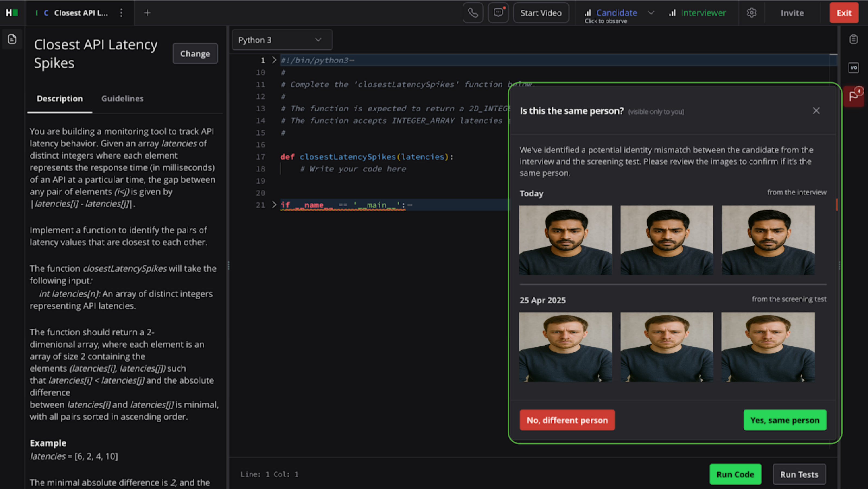Click the red flag alerts icon
The height and width of the screenshot is (489, 868).
[x=854, y=96]
